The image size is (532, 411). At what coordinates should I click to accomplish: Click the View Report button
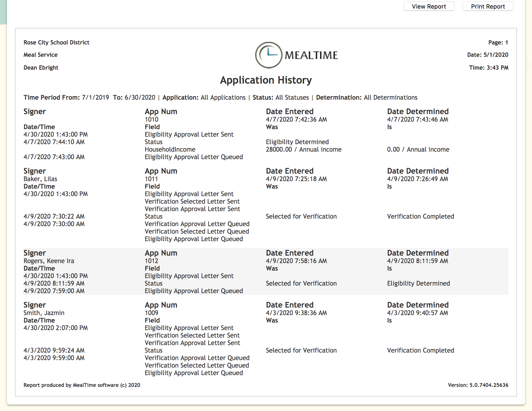click(x=428, y=6)
